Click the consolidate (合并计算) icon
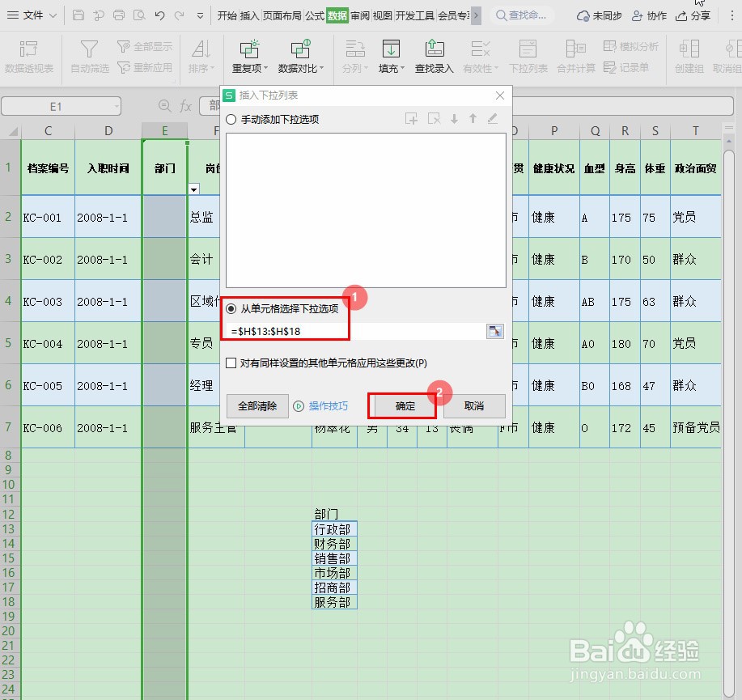Image resolution: width=742 pixels, height=700 pixels. (576, 57)
